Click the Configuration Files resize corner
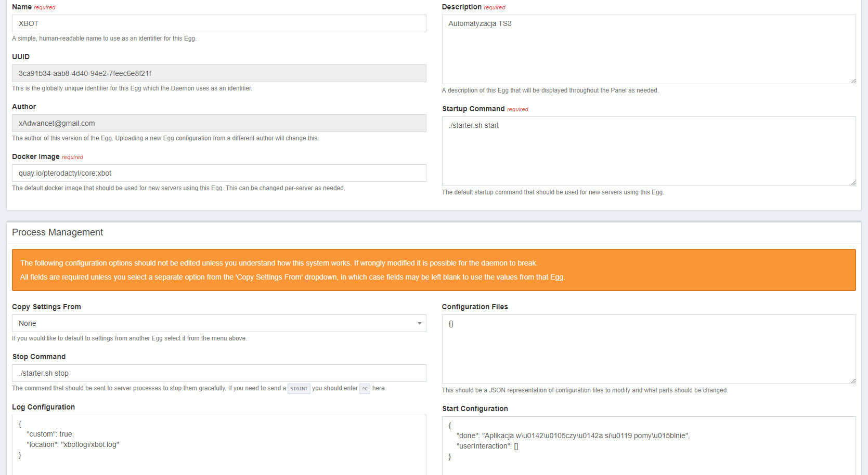 [x=853, y=381]
